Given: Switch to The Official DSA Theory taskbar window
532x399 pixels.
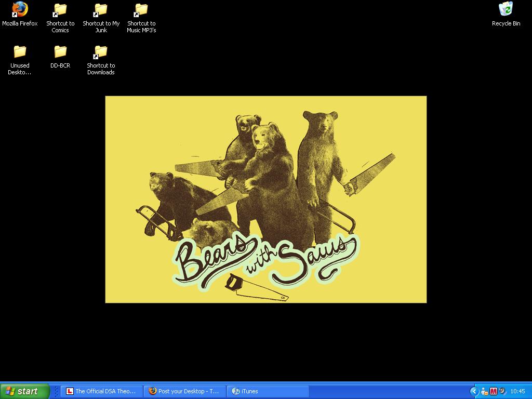Looking at the screenshot, I should pyautogui.click(x=101, y=391).
